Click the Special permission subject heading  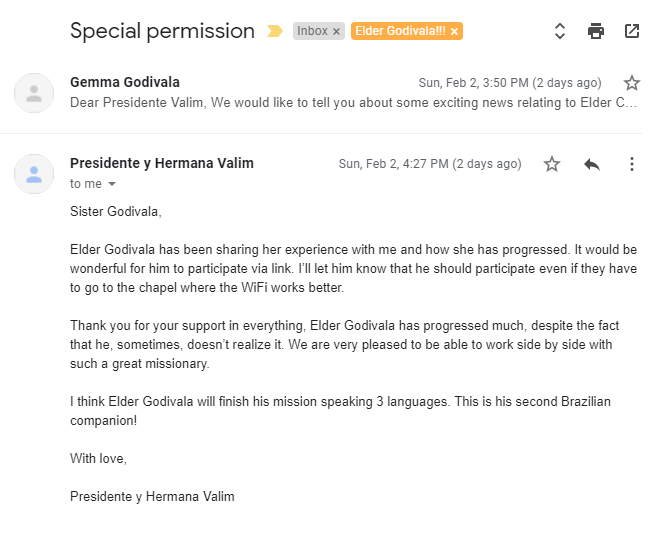[162, 31]
